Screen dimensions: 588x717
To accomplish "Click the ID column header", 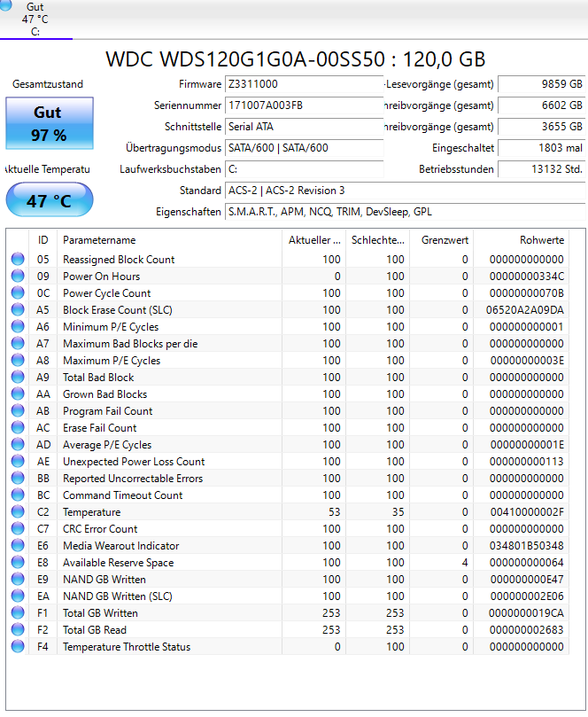I will (43, 240).
